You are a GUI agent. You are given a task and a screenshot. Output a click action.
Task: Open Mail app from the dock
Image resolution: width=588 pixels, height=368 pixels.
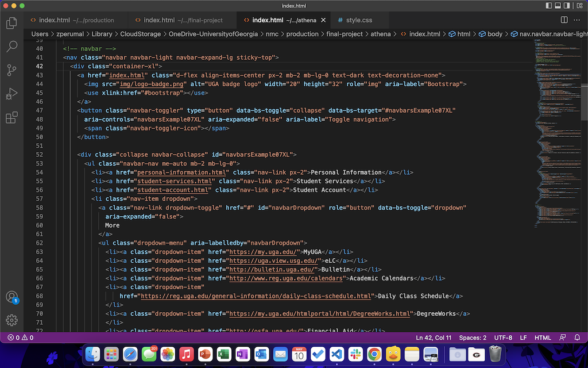click(x=280, y=354)
